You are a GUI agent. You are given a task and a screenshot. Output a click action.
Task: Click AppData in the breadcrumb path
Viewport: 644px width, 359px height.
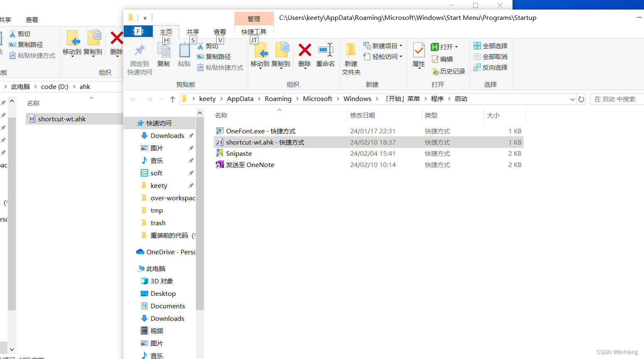pyautogui.click(x=240, y=99)
